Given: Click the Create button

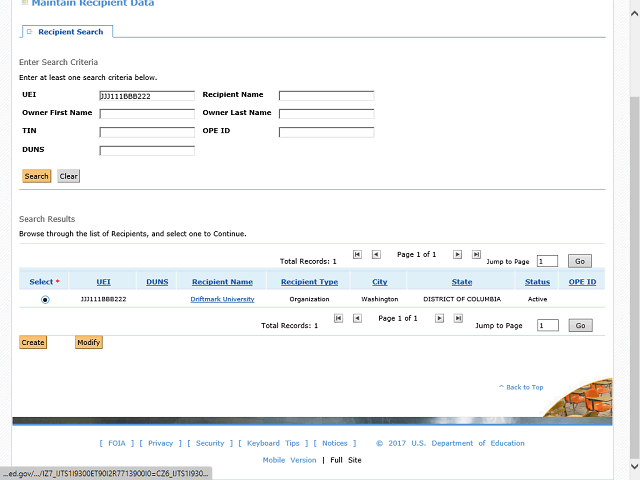Looking at the screenshot, I should coord(33,342).
